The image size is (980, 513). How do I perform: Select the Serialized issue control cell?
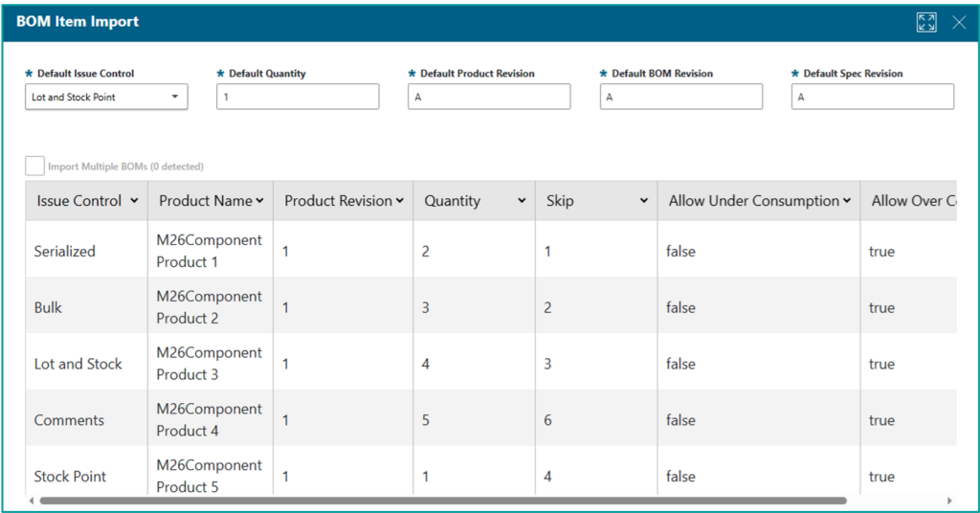pyautogui.click(x=65, y=251)
